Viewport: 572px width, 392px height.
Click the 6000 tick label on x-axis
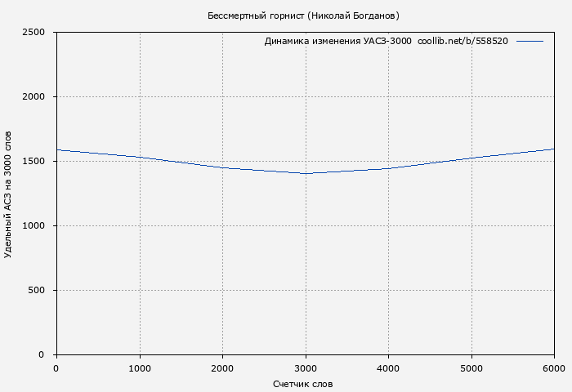(x=554, y=369)
